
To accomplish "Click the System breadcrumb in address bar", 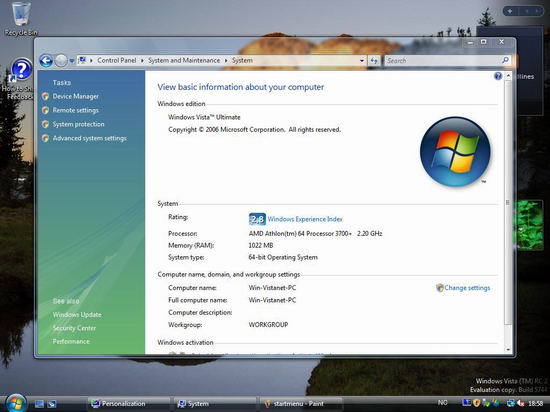I will coord(242,60).
